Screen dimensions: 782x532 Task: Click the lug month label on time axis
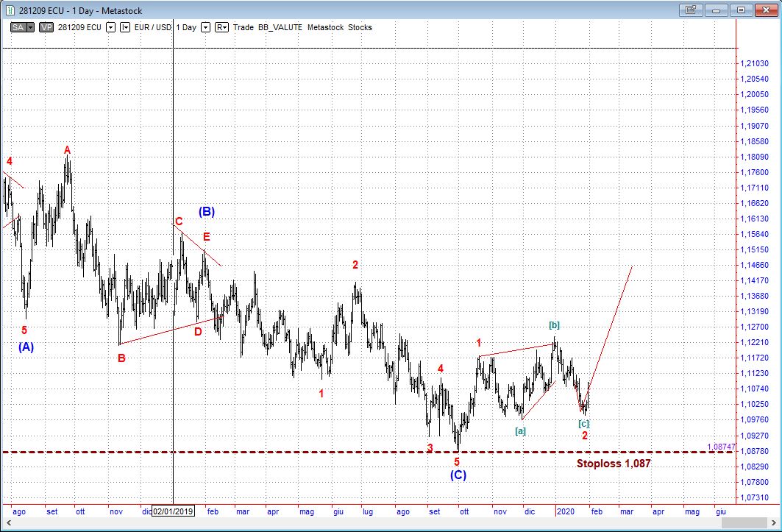(x=368, y=511)
